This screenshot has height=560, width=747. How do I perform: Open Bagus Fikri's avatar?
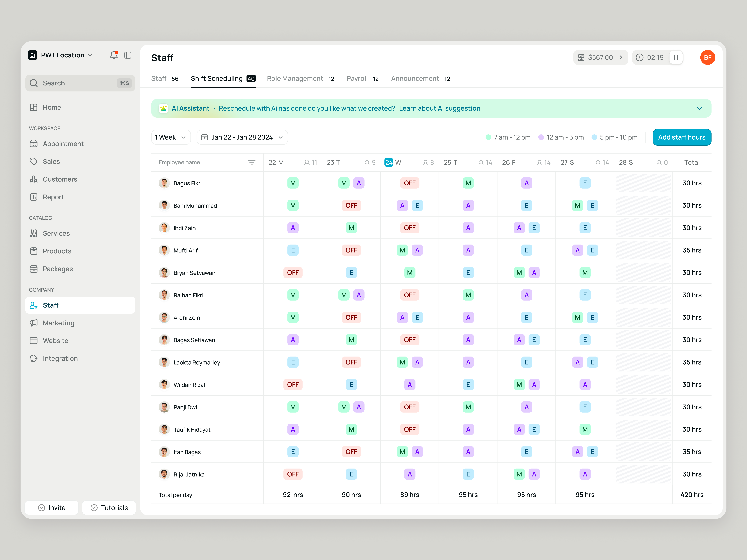164,183
